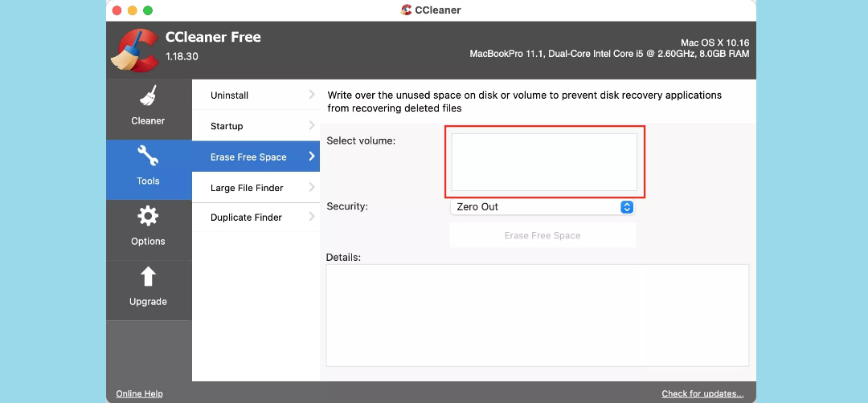Open Duplicate Finder tool
Screen dimensions: 868x403
tap(256, 218)
